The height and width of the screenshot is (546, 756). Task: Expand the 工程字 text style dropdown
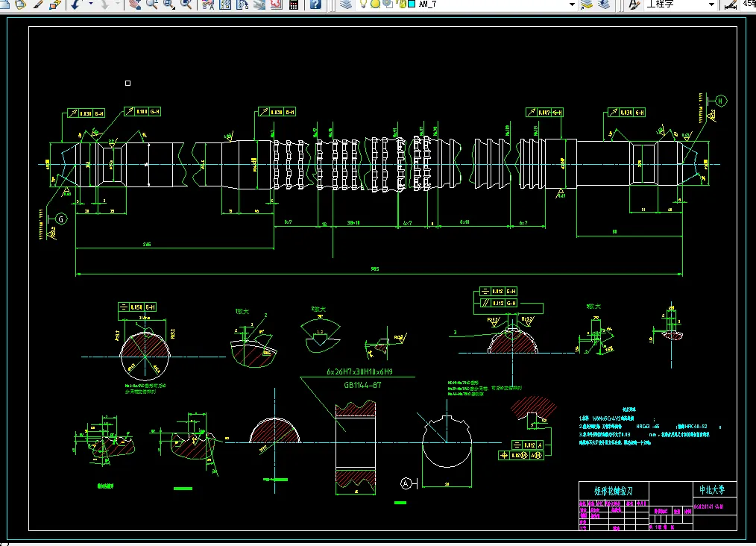pos(711,4)
